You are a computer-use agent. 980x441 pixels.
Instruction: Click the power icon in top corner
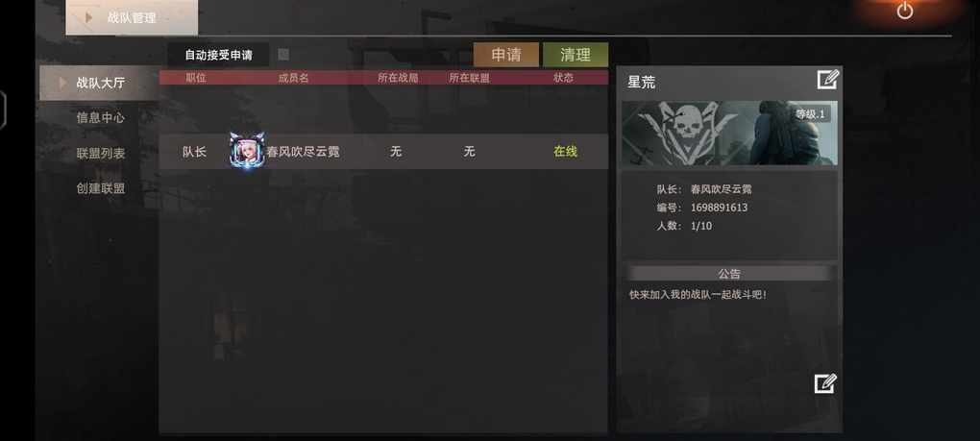904,10
